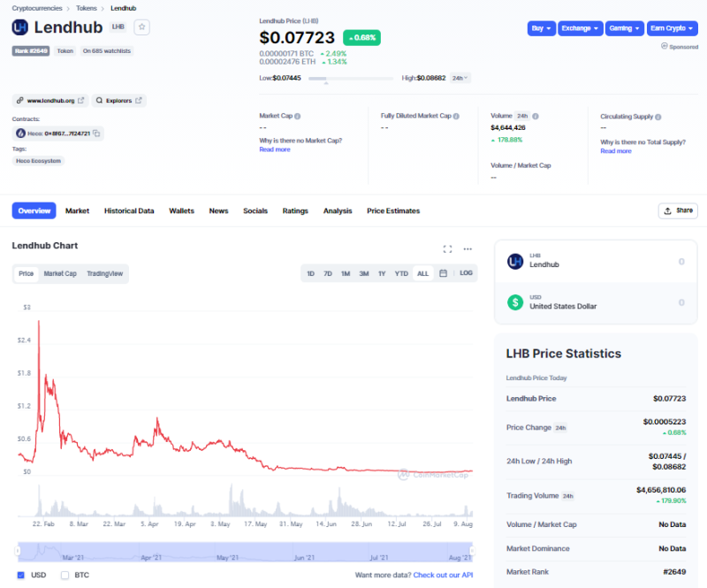Click the Heco Ecosystem tag
This screenshot has height=588, width=707.
coord(39,160)
